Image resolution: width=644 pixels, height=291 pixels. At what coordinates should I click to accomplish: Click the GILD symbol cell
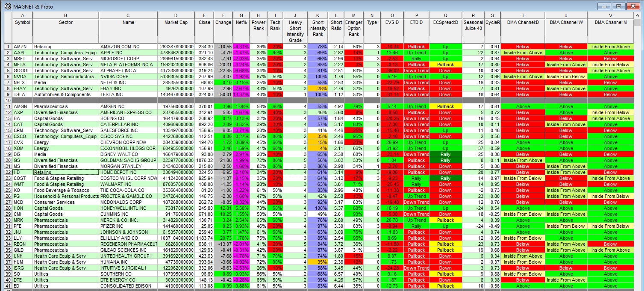[x=23, y=250]
